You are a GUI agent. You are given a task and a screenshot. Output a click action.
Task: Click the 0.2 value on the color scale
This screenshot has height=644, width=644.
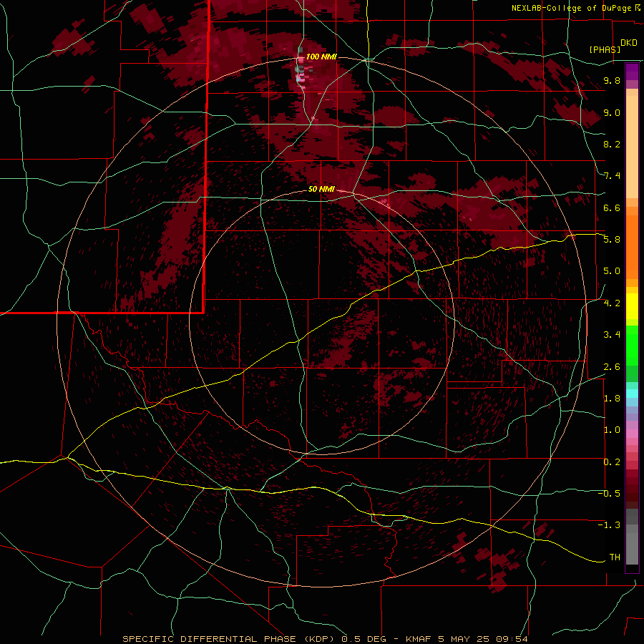612,462
